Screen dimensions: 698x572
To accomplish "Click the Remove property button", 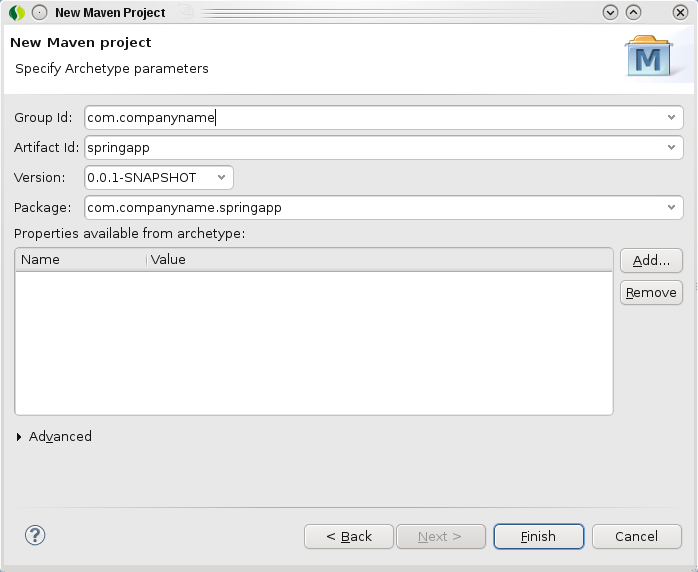I will [x=651, y=292].
